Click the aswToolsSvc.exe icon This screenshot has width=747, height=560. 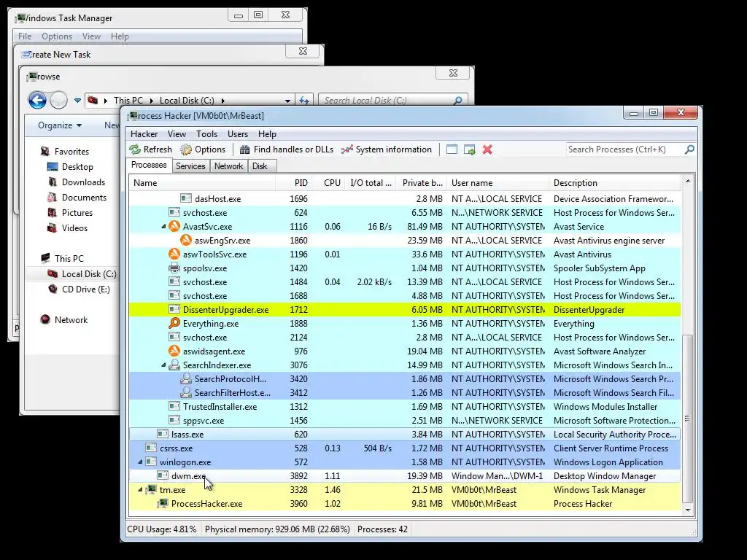pos(174,254)
